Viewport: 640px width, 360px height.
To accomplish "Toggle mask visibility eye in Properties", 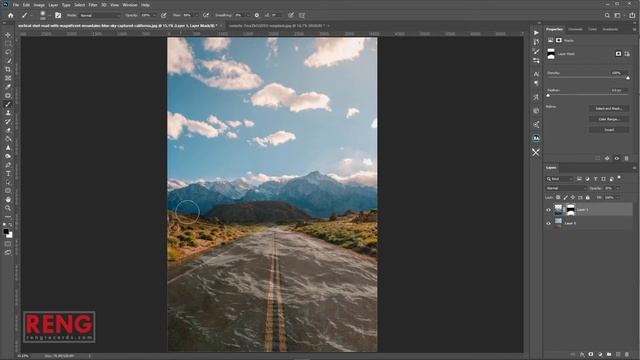I will click(617, 158).
